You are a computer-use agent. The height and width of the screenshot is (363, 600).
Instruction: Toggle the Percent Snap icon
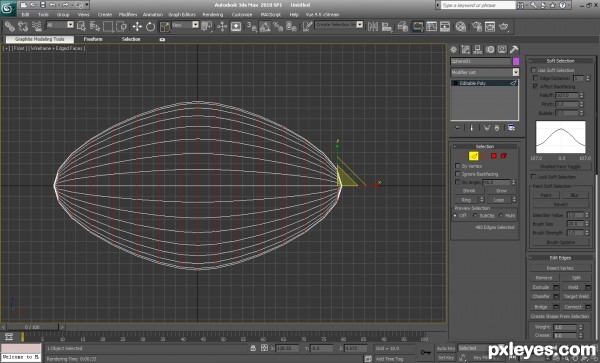point(278,26)
